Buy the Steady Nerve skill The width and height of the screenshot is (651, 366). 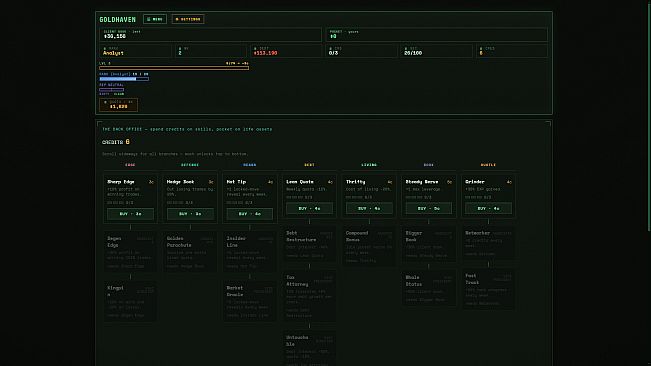point(428,208)
